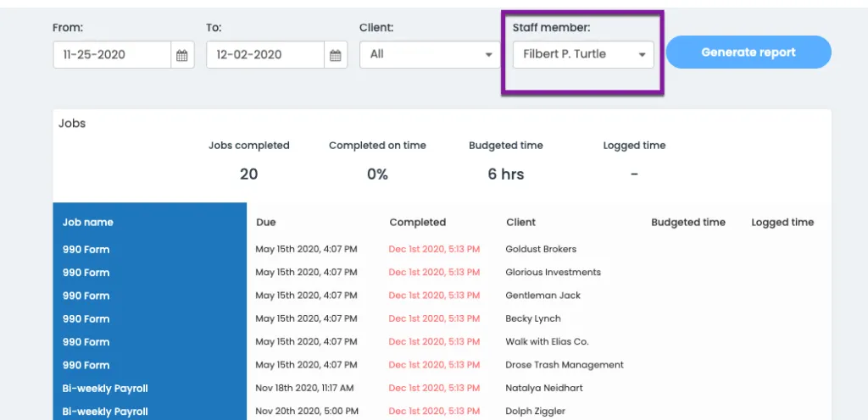
Task: Click the Completed on time value 0%
Action: click(377, 174)
